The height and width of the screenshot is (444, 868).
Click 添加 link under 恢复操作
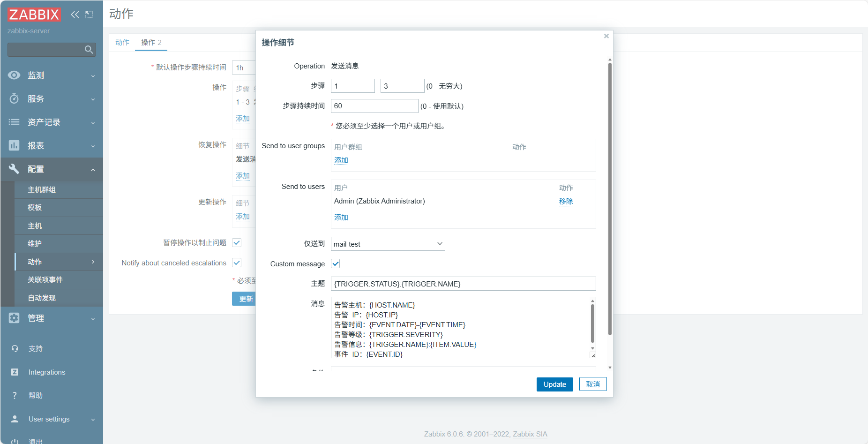pyautogui.click(x=243, y=176)
